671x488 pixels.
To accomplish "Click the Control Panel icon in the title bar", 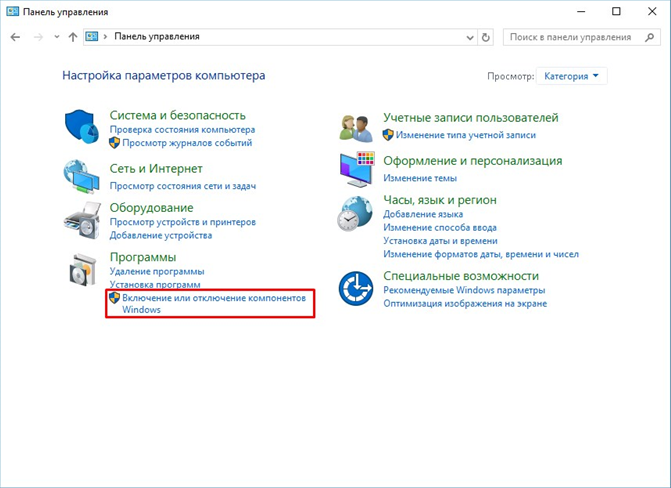I will pyautogui.click(x=12, y=12).
